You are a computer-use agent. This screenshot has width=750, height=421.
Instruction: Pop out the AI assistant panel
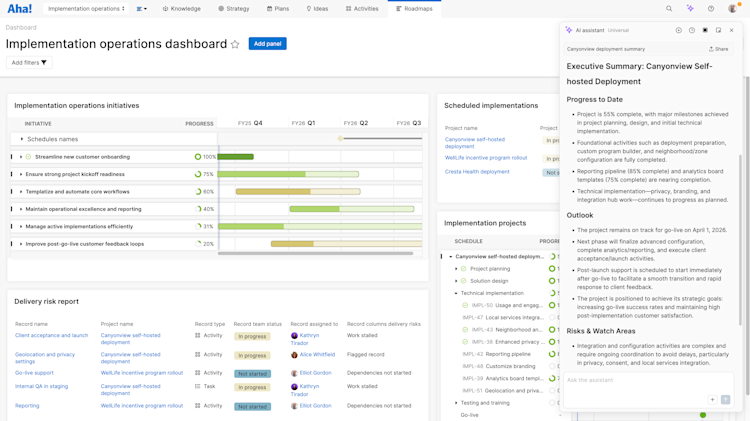coord(718,30)
